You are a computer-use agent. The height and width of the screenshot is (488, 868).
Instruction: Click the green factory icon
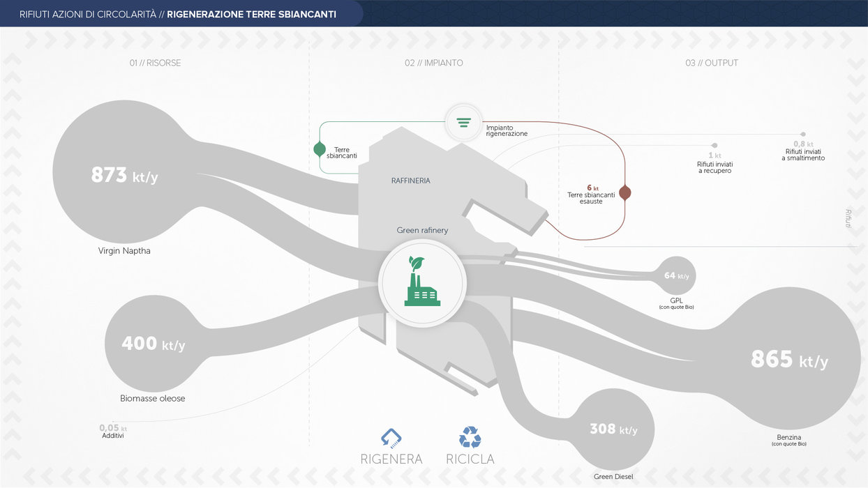click(421, 282)
